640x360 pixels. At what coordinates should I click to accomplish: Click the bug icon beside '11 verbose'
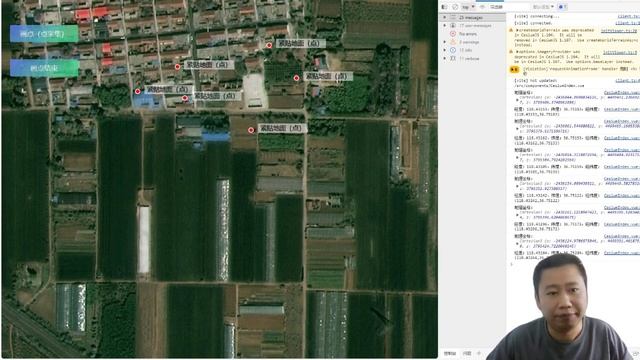(453, 59)
